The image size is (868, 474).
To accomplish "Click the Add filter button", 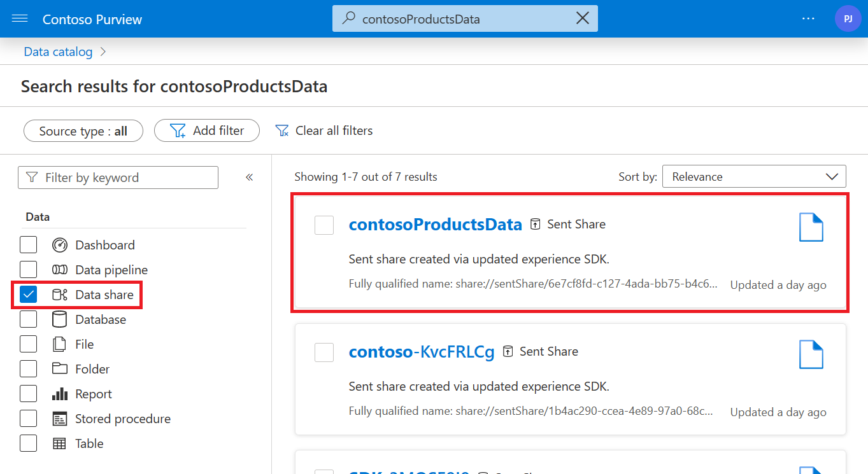I will 207,130.
